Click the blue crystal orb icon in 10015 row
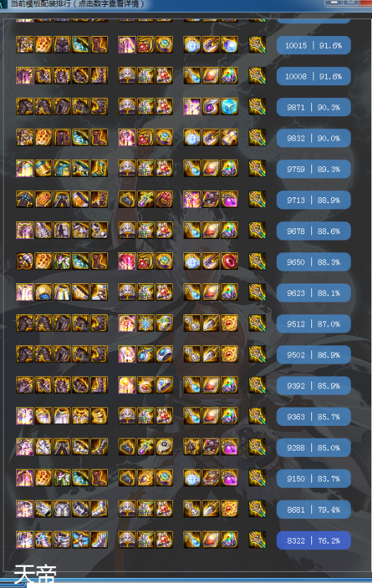Viewport: 372px width, 588px height. click(229, 45)
